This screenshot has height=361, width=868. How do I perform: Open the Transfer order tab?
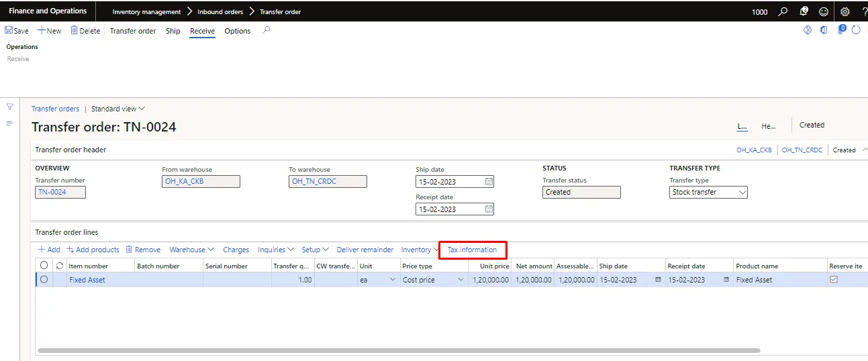pyautogui.click(x=133, y=31)
